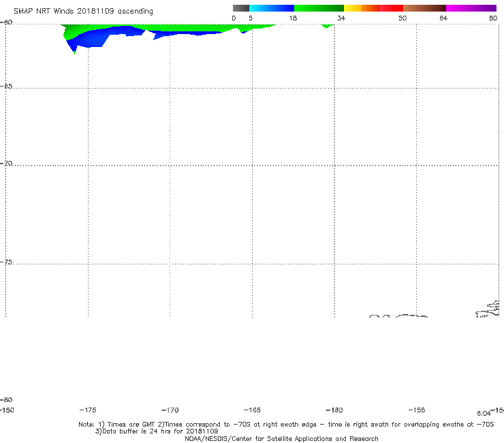Click the color bar label '5'
Image resolution: width=504 pixels, height=443 pixels.
pos(251,18)
